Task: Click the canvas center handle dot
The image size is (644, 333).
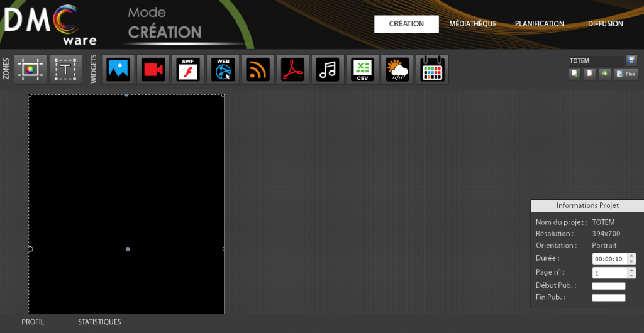Action: click(x=128, y=249)
